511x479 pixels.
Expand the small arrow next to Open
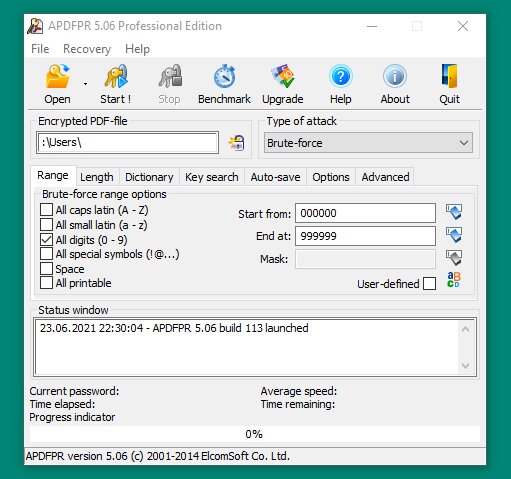pos(85,84)
